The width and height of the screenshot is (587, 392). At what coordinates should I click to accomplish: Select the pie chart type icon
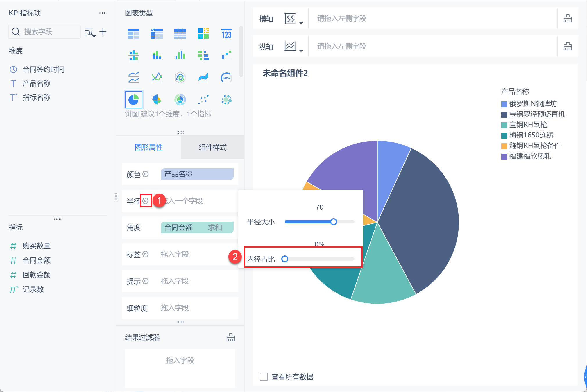(133, 100)
